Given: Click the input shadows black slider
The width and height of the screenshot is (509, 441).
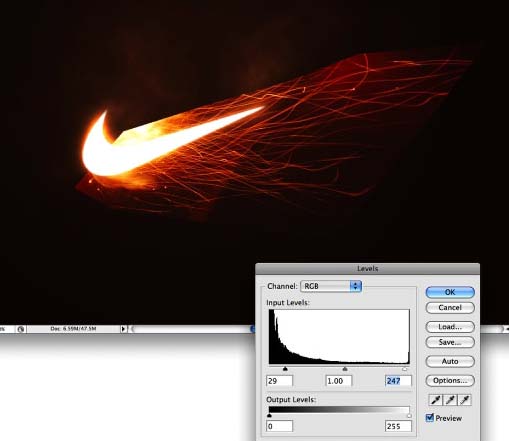Looking at the screenshot, I should click(x=285, y=369).
